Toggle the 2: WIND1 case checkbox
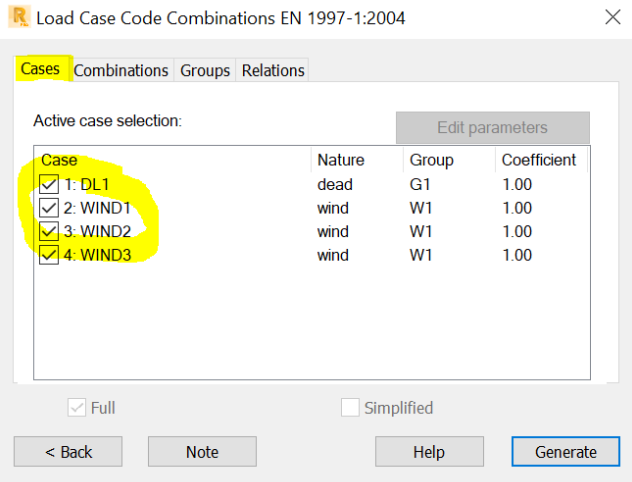 (49, 208)
